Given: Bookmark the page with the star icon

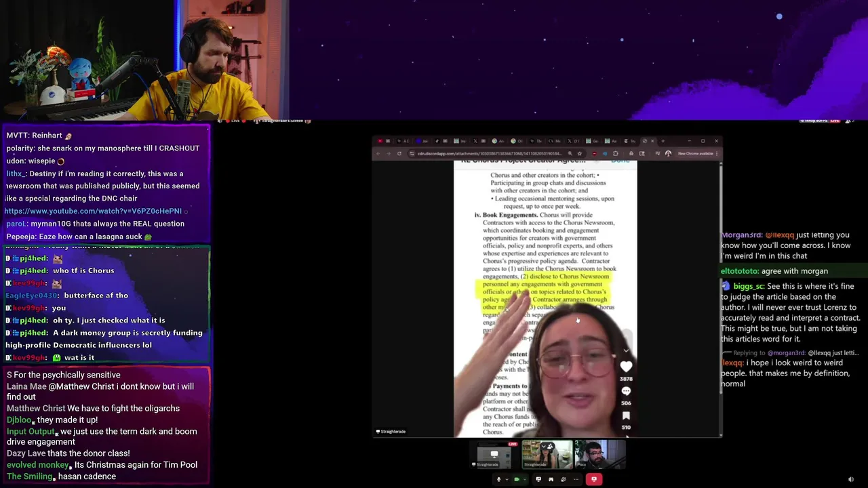Looking at the screenshot, I should coord(580,154).
